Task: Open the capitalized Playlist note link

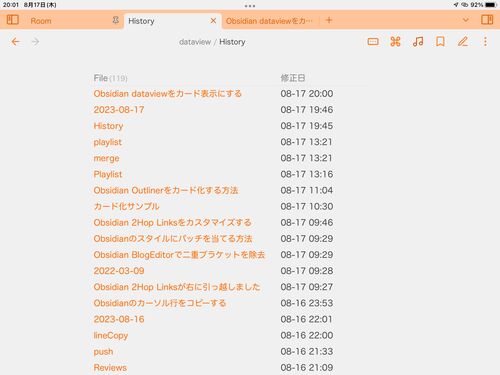Action: (108, 174)
